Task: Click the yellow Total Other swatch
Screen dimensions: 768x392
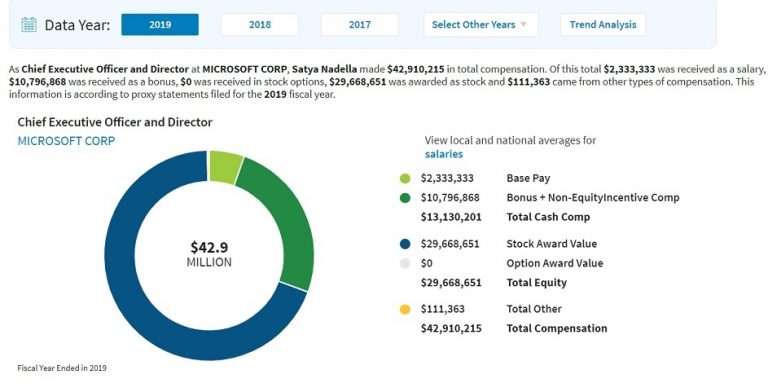Action: click(x=405, y=309)
